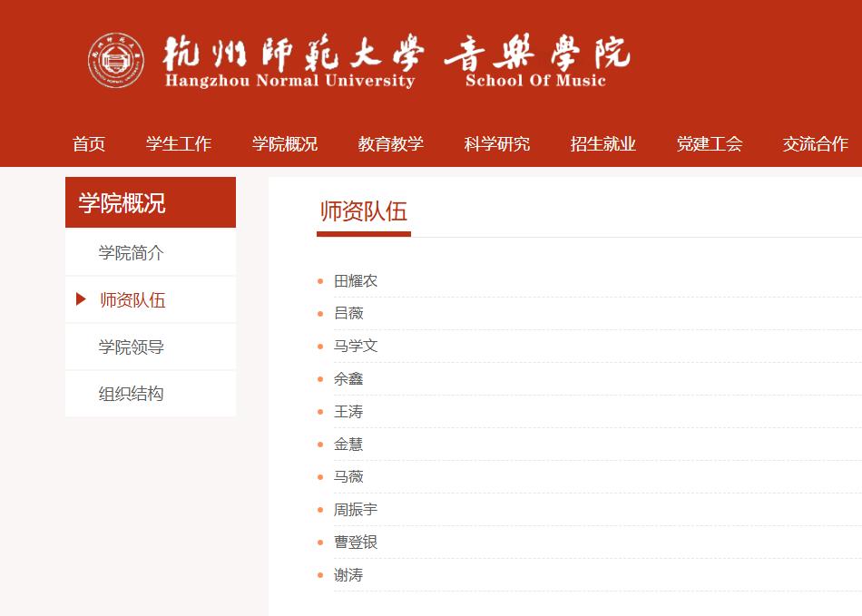Open the 学院概况 navigation menu item
Viewport: 862px width, 616px height.
(285, 144)
